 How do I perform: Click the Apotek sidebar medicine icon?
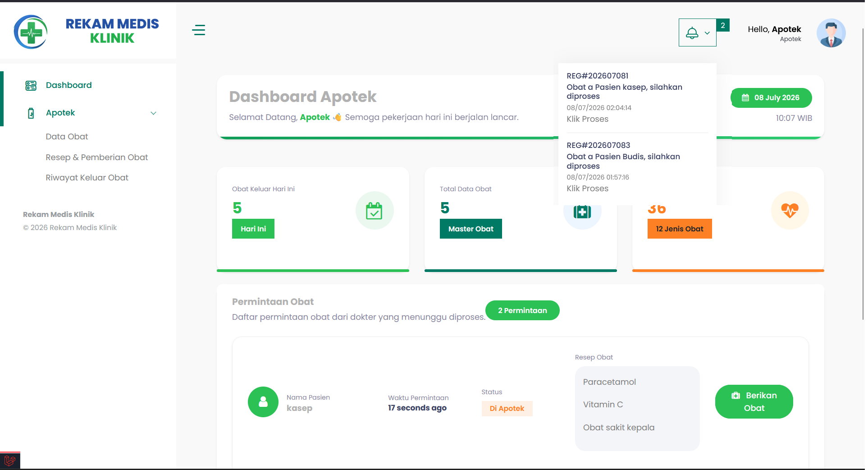(31, 113)
